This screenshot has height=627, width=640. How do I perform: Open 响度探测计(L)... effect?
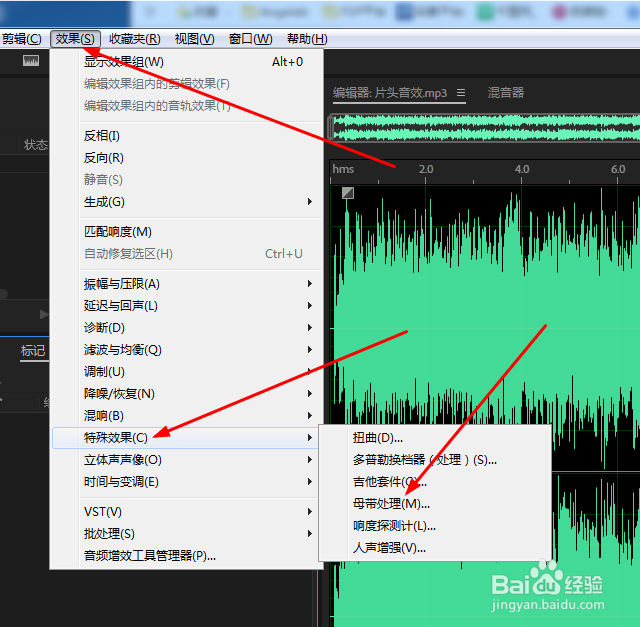435,526
